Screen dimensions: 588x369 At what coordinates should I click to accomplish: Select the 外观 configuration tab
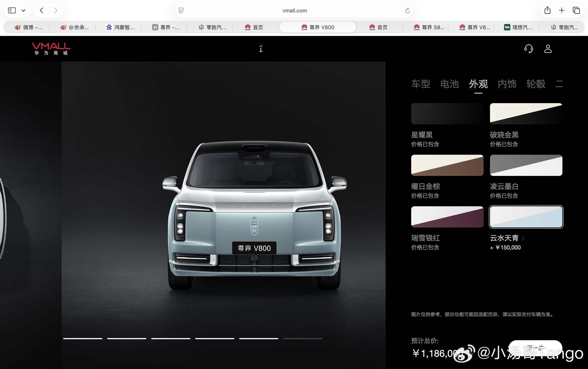pyautogui.click(x=478, y=84)
